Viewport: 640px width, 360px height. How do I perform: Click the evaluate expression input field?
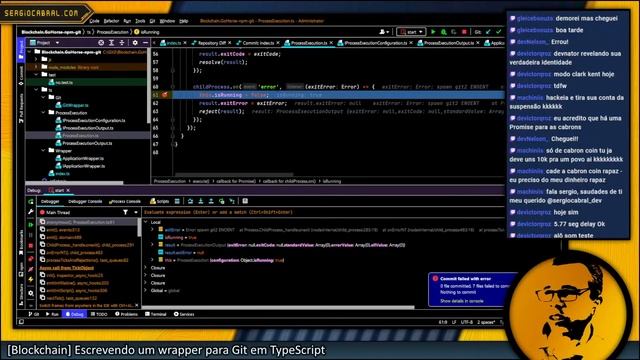[x=323, y=212]
